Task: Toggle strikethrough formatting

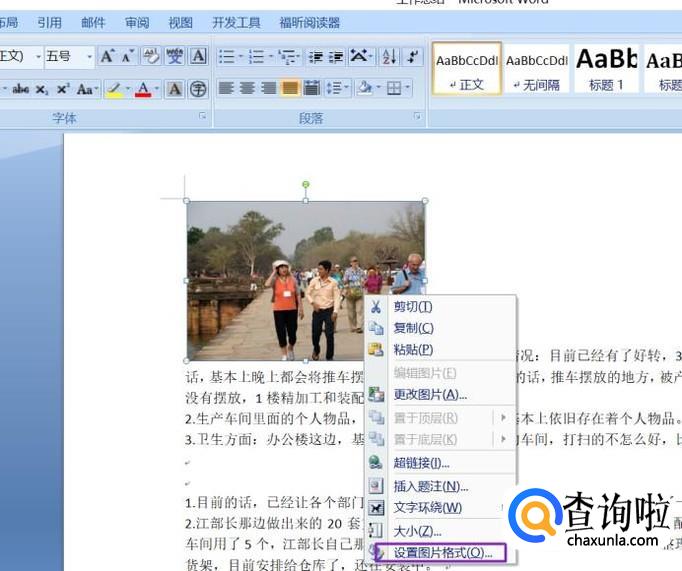Action: point(20,90)
